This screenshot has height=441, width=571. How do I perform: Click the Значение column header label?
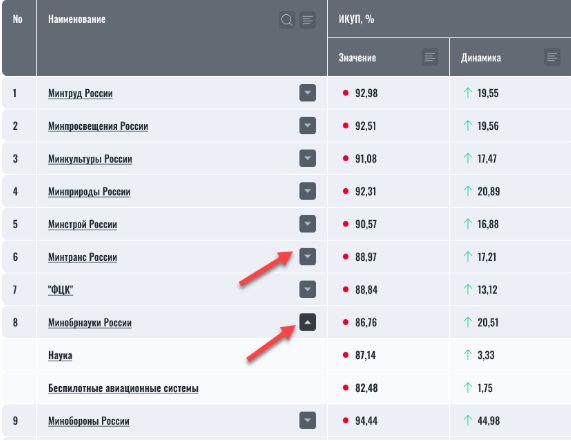(357, 58)
